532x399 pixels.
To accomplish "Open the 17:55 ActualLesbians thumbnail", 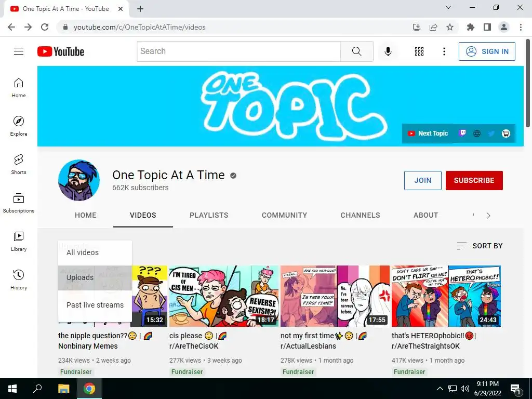I will (335, 296).
